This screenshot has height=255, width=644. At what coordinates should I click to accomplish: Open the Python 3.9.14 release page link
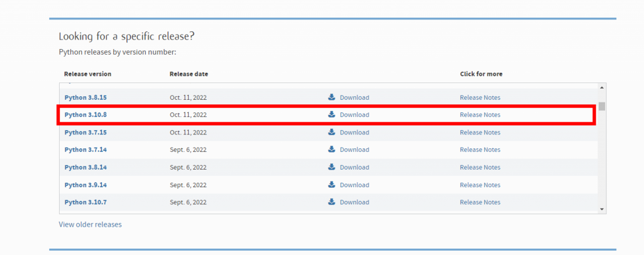pyautogui.click(x=86, y=185)
